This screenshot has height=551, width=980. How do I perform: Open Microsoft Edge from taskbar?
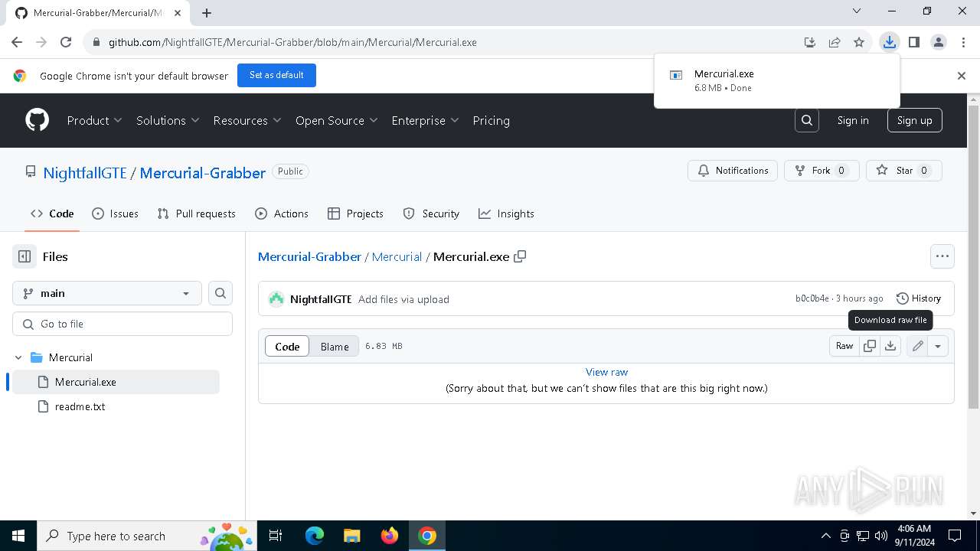315,536
